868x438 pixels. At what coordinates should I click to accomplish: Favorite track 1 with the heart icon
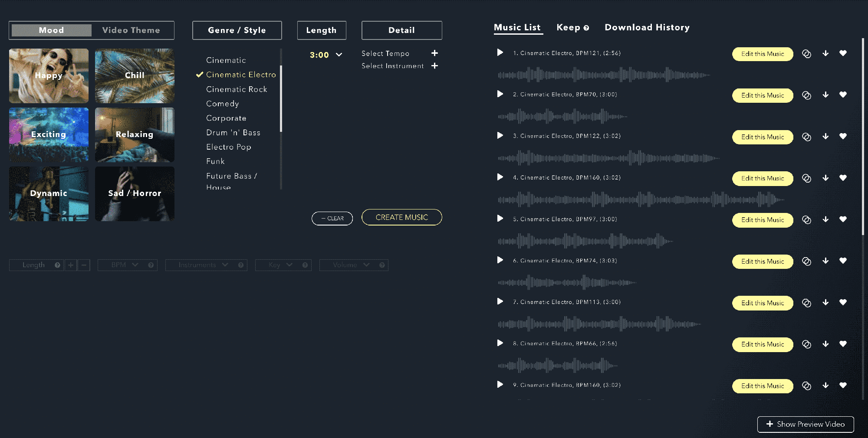(843, 53)
